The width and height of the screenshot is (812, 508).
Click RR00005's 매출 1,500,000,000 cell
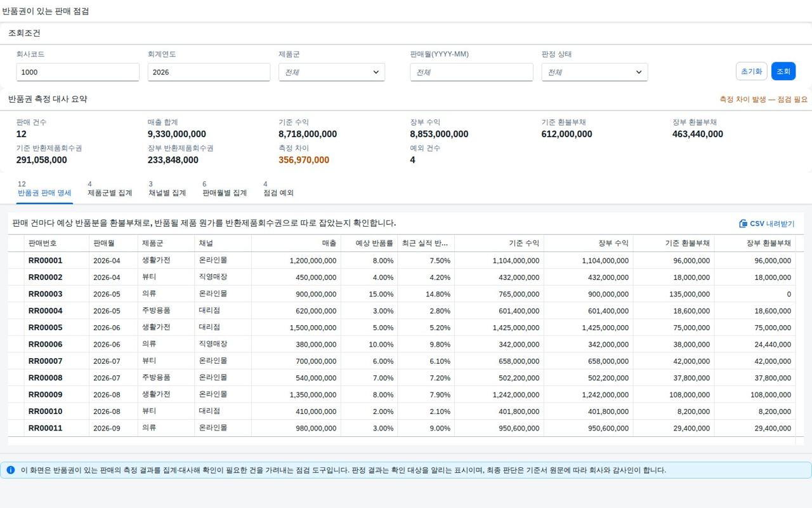click(296, 328)
